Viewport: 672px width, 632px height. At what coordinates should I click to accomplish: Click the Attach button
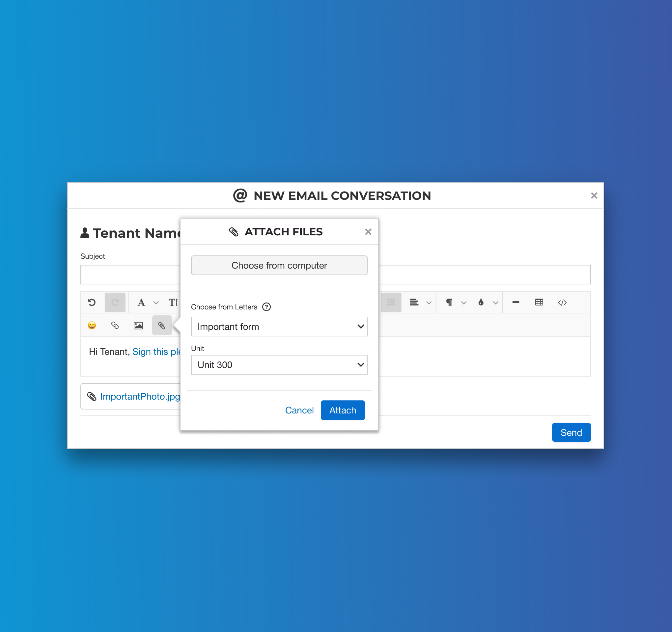[343, 410]
